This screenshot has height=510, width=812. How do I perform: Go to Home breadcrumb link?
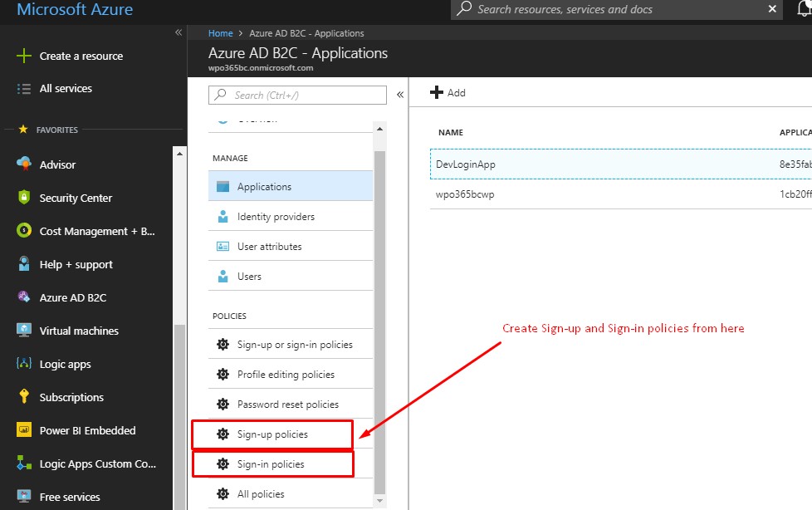[221, 33]
